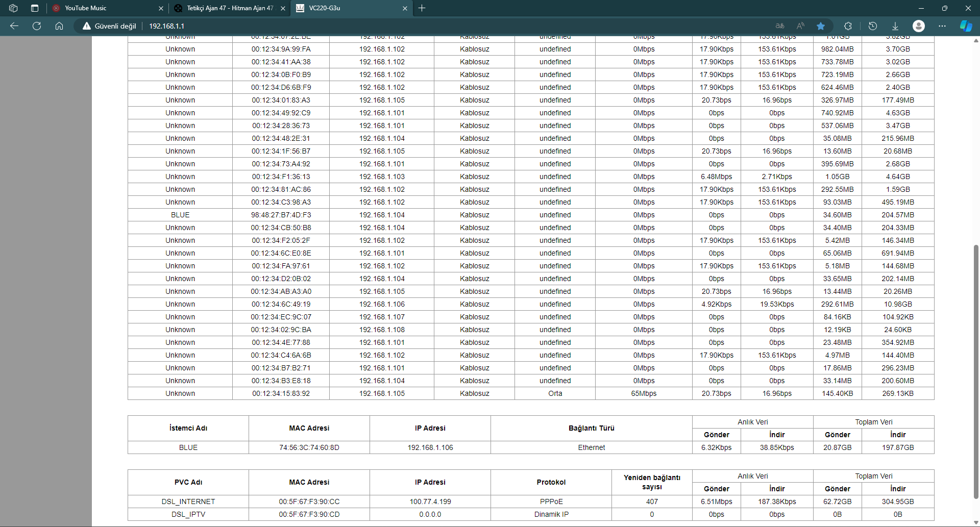Click the reconnect count 407
Viewport: 980px width, 527px height.
click(652, 501)
